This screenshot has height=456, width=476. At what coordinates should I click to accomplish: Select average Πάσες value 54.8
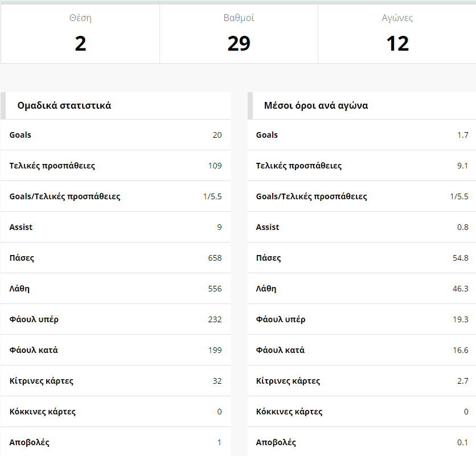pos(459,258)
